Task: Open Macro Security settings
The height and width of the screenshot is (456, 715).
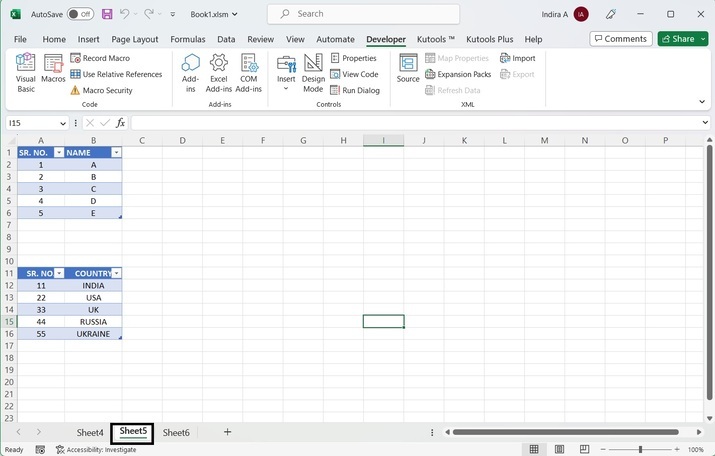Action: click(101, 90)
